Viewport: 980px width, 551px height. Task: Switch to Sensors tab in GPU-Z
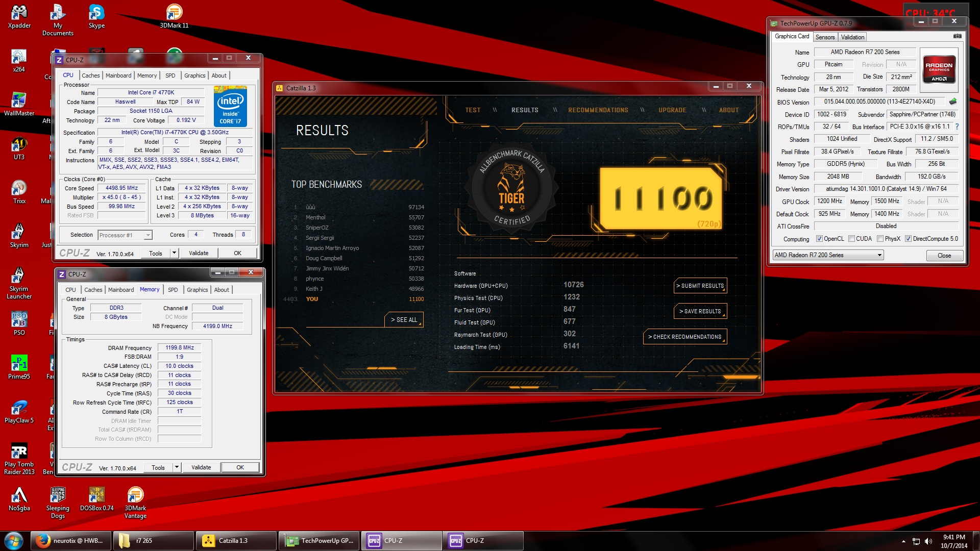point(825,37)
